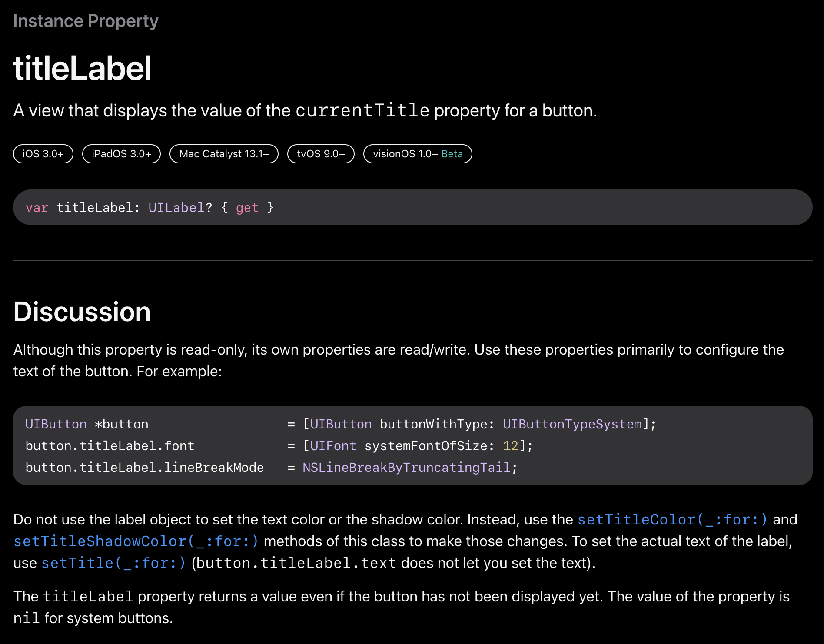The width and height of the screenshot is (824, 644).
Task: Click NSLineBreakByTruncatingTail in the code example
Action: pos(406,468)
